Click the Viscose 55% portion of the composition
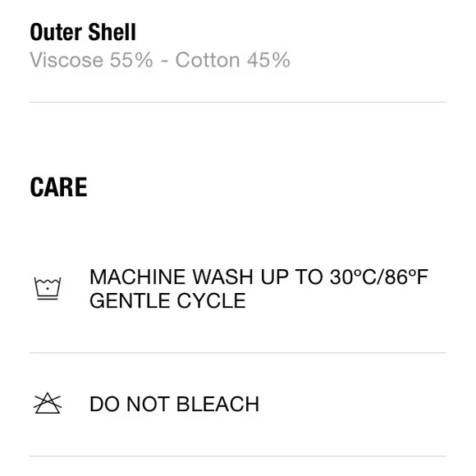Image resolution: width=476 pixels, height=476 pixels. pyautogui.click(x=91, y=60)
